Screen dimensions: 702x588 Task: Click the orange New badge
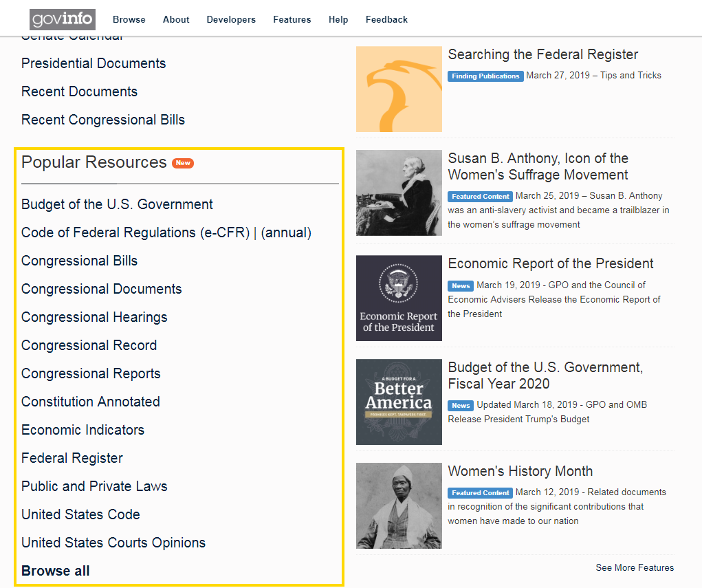tap(183, 163)
